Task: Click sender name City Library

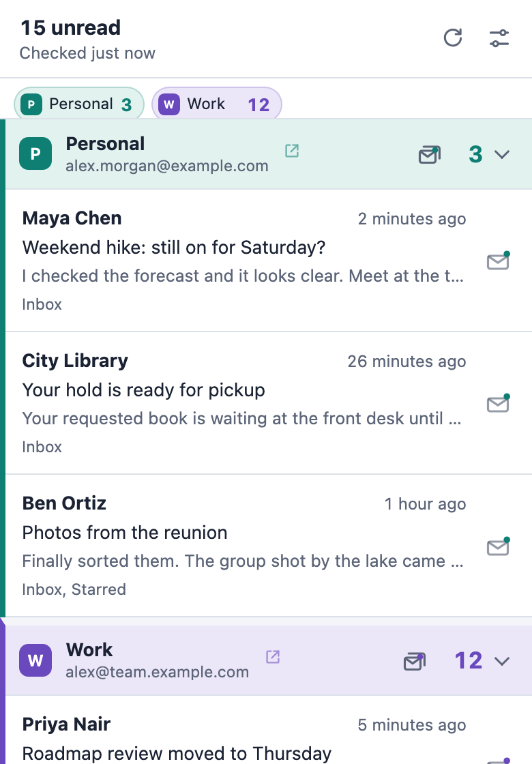Action: tap(75, 361)
